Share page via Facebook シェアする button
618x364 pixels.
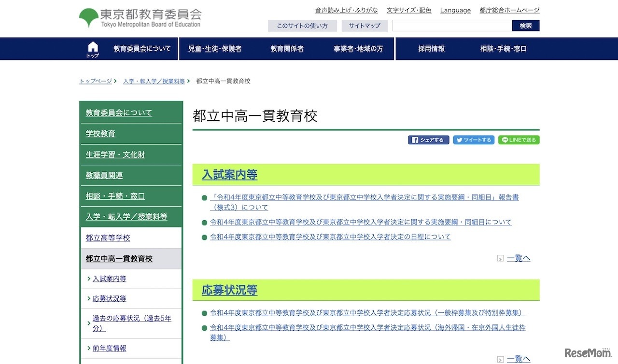click(x=428, y=140)
